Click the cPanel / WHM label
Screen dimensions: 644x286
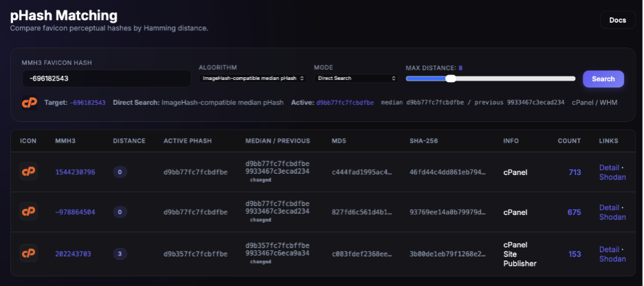coord(594,103)
